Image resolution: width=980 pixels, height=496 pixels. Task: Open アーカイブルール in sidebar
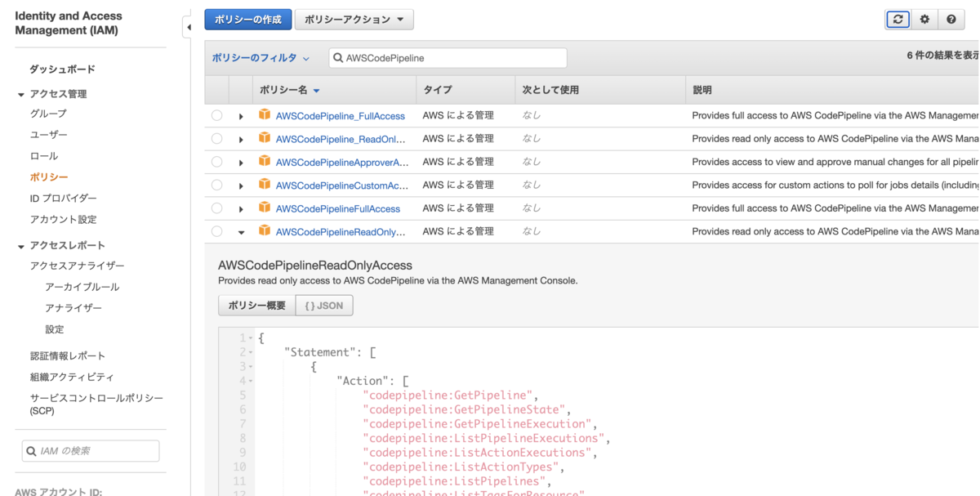point(82,288)
